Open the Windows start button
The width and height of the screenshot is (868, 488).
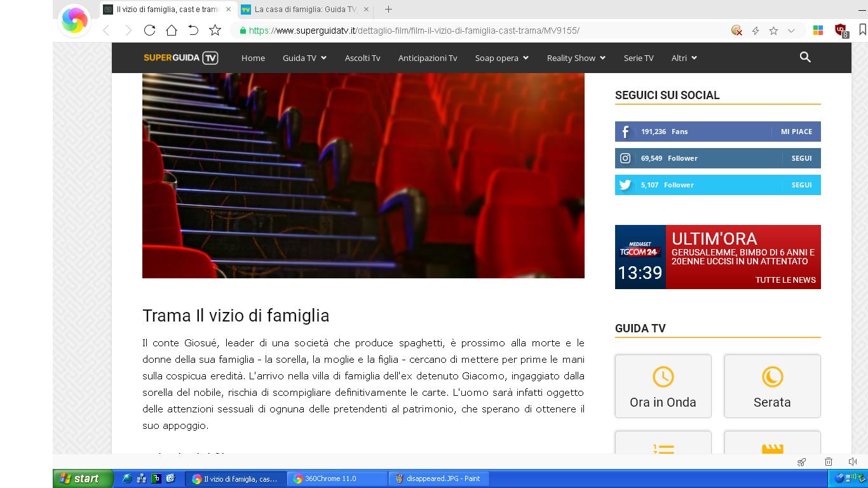(x=83, y=478)
